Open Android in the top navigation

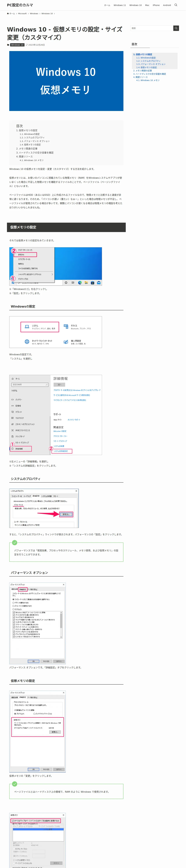tap(167, 5)
